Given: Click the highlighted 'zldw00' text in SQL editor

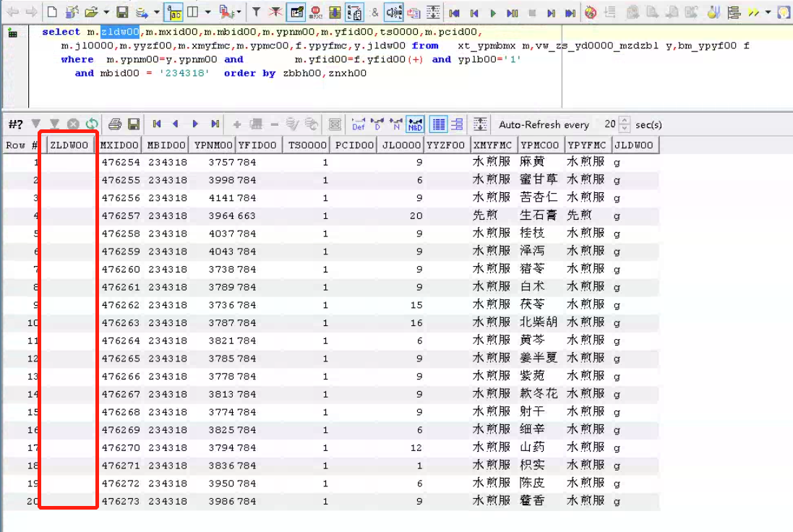Looking at the screenshot, I should (x=120, y=32).
